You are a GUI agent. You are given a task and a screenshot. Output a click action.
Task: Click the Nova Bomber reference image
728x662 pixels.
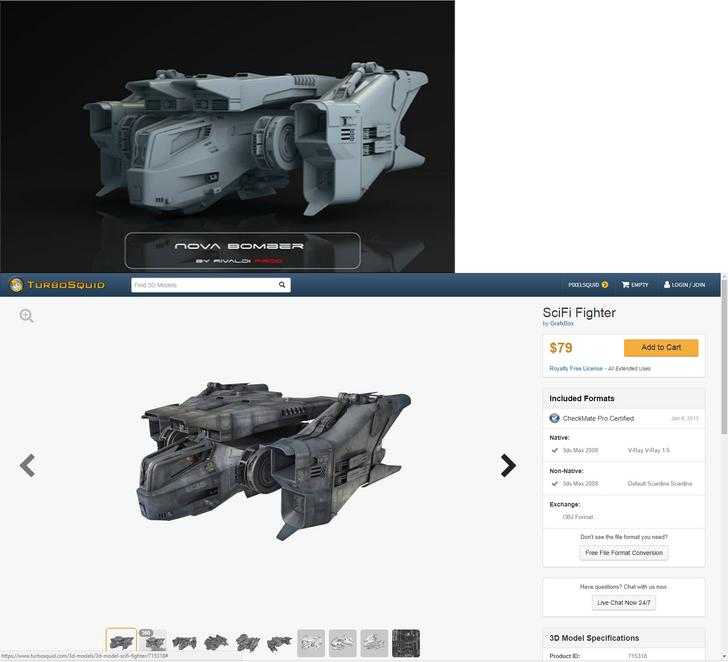point(227,136)
